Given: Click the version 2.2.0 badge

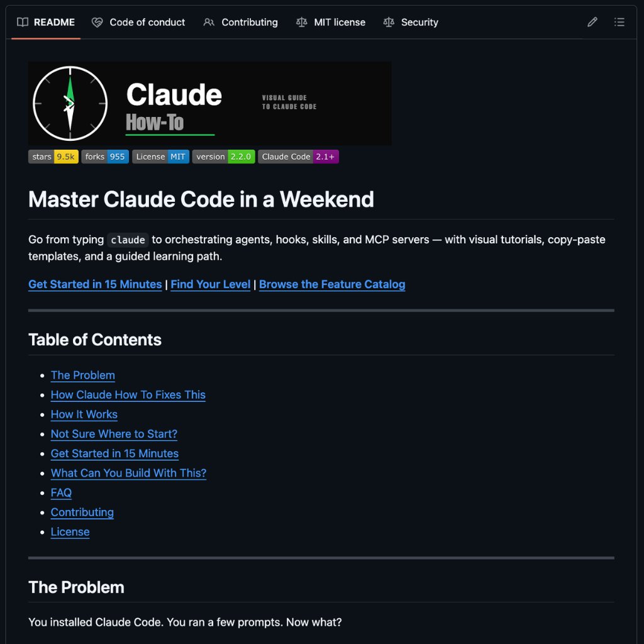Looking at the screenshot, I should pyautogui.click(x=223, y=157).
